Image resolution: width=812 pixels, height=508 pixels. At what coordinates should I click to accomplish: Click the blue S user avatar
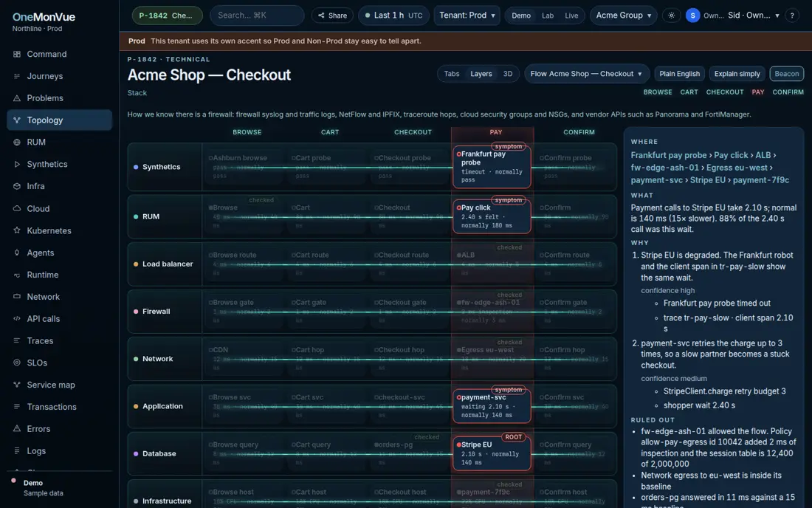click(692, 16)
